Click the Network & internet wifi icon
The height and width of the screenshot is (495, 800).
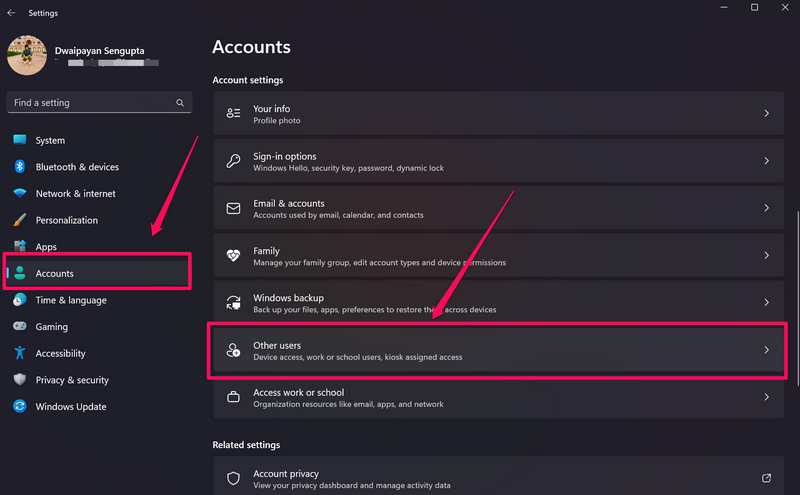pos(20,194)
